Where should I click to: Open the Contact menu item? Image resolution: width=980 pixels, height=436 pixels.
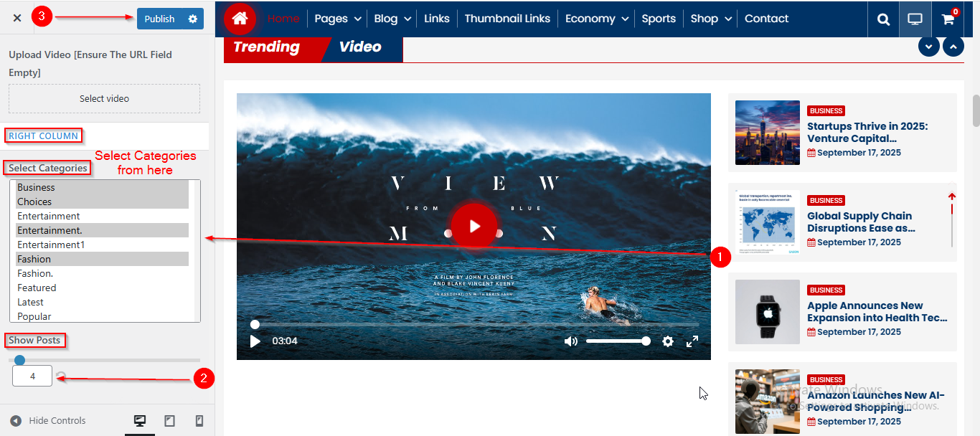tap(766, 19)
